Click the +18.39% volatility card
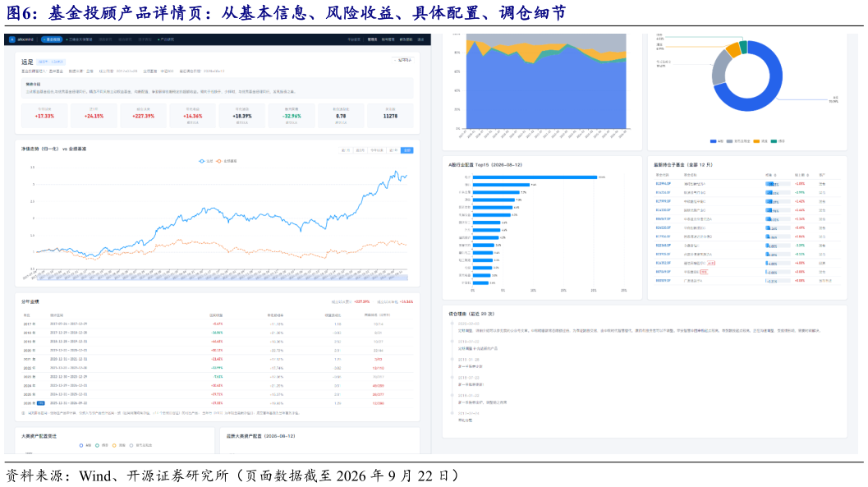This screenshot has width=868, height=487. (x=242, y=116)
